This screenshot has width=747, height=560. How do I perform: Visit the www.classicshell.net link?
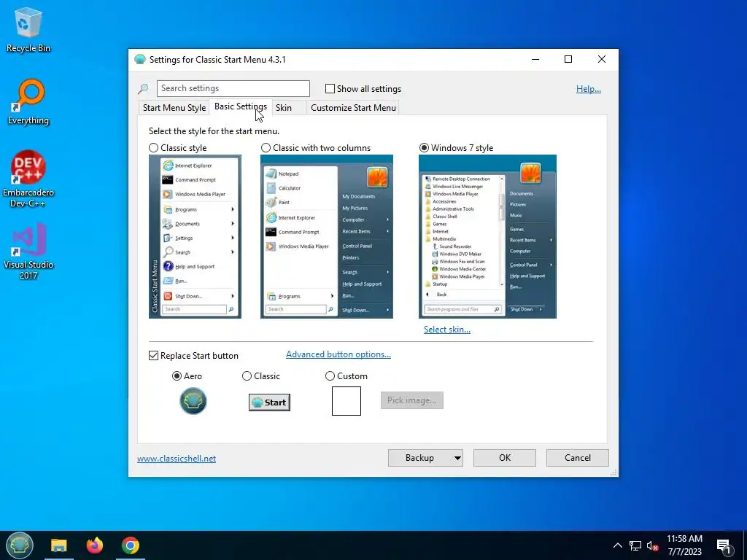coord(177,459)
